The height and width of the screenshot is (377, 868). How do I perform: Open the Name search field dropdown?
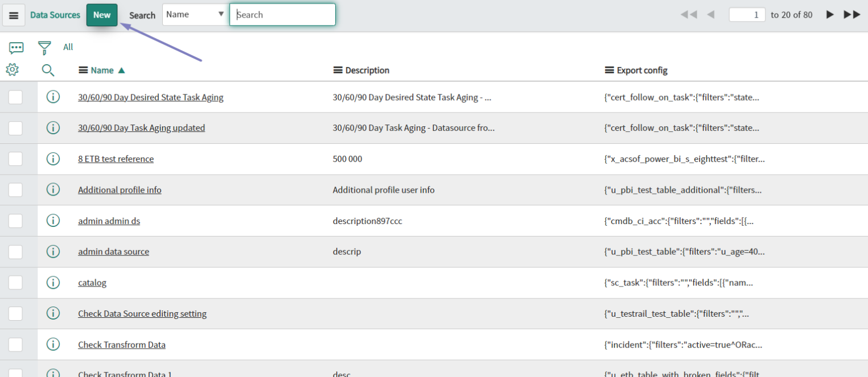point(195,15)
